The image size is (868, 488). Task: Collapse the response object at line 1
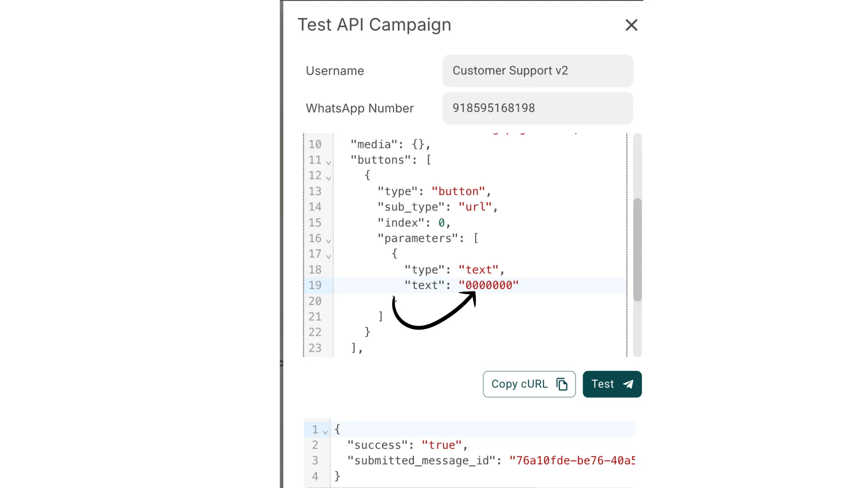pos(324,430)
